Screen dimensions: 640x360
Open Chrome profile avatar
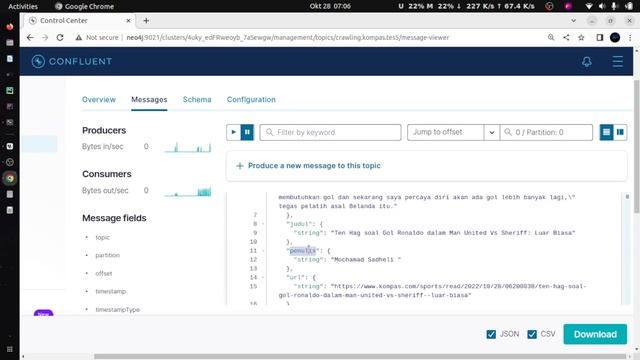click(615, 38)
